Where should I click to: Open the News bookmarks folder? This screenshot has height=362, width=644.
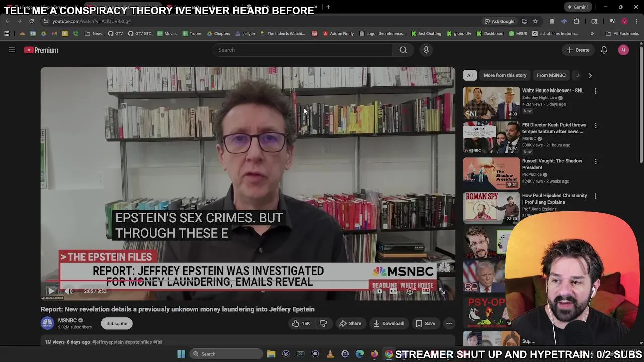[94, 34]
